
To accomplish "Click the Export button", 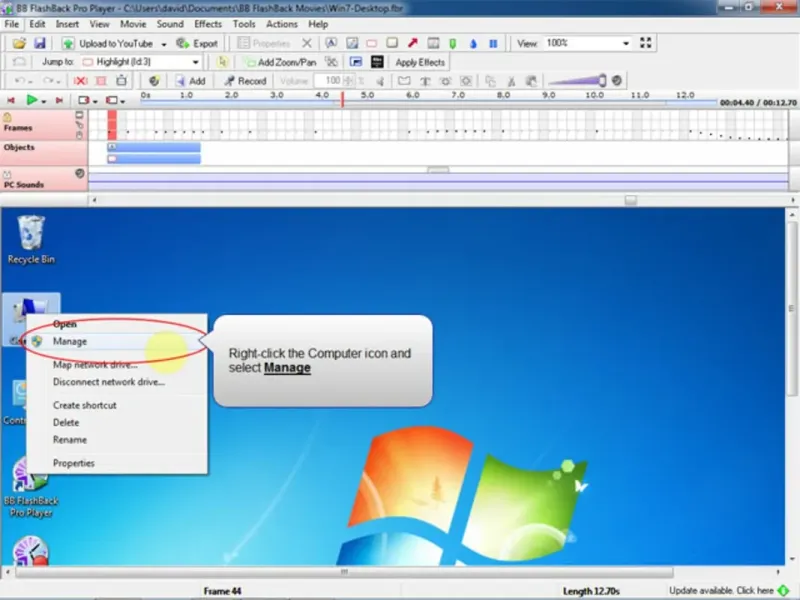I will point(198,44).
